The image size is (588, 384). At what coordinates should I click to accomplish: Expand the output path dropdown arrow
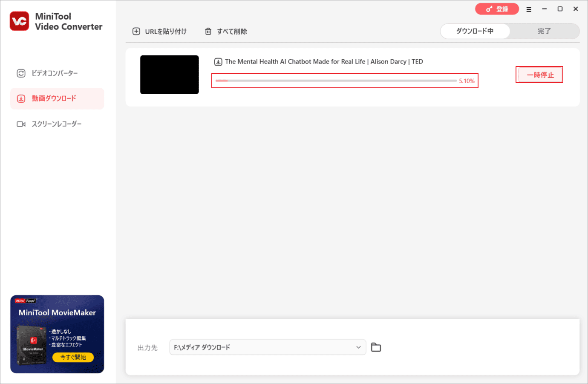(x=358, y=347)
